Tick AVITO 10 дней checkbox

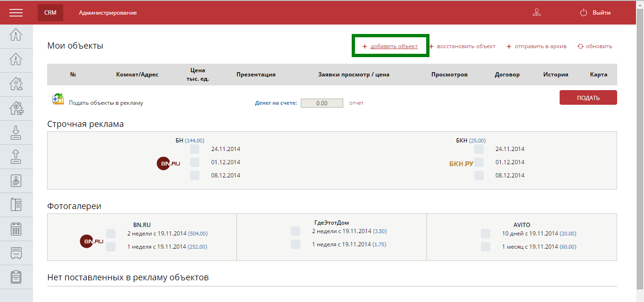click(485, 234)
